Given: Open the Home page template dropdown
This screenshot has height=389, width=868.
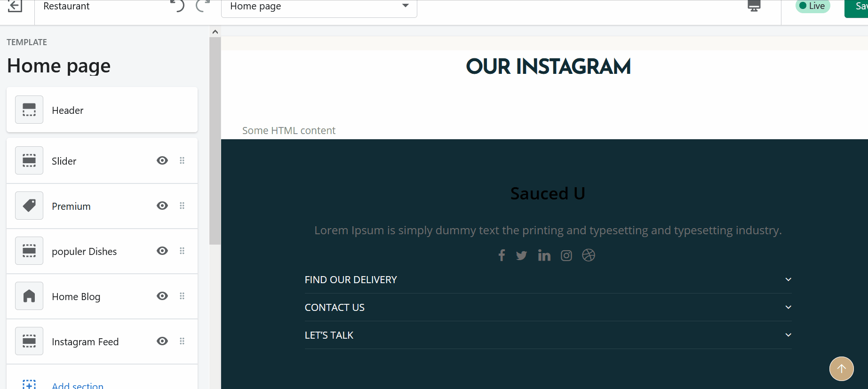Looking at the screenshot, I should 319,7.
